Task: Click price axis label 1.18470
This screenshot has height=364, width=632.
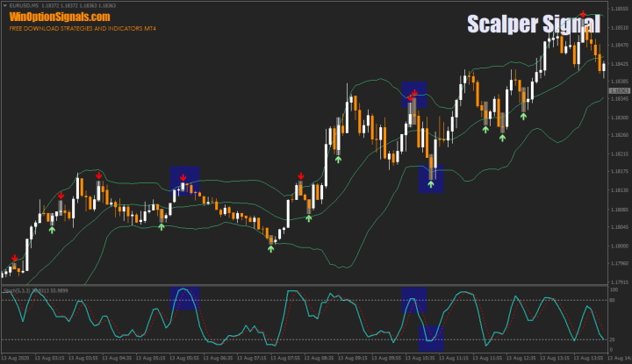Action: point(620,45)
